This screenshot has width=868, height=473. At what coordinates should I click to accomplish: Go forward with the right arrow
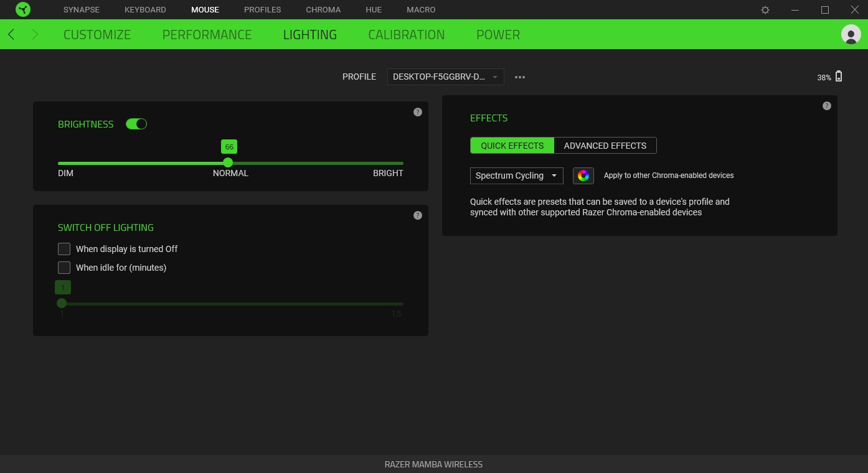click(x=35, y=34)
